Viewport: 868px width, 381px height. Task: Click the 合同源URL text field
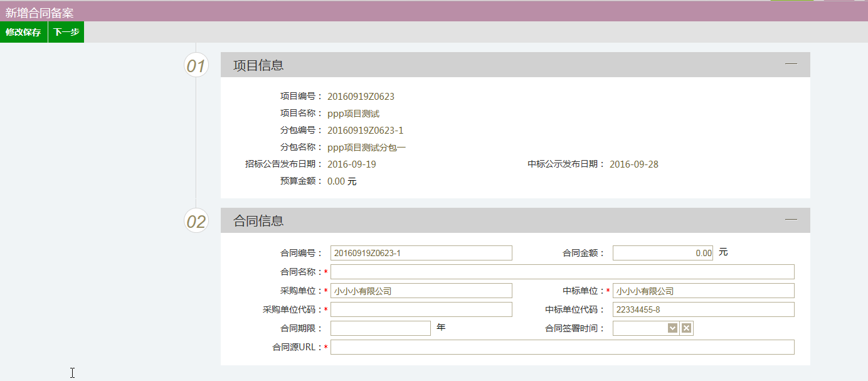point(562,347)
